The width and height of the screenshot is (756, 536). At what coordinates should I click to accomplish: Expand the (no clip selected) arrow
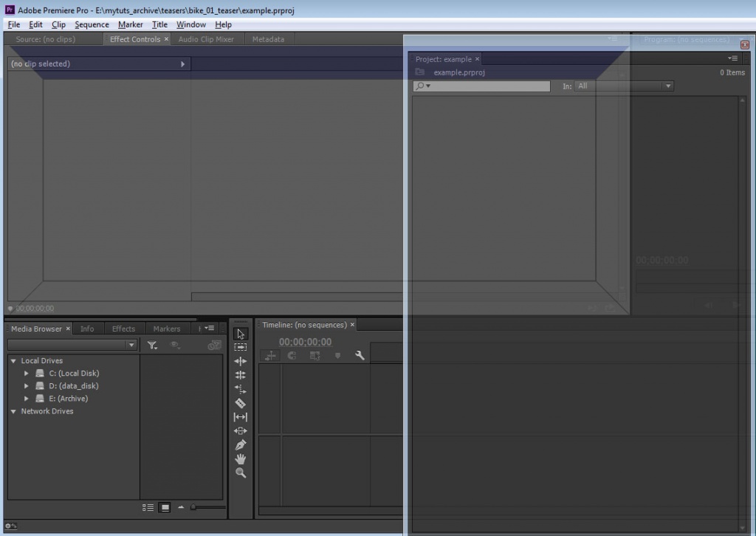click(183, 63)
